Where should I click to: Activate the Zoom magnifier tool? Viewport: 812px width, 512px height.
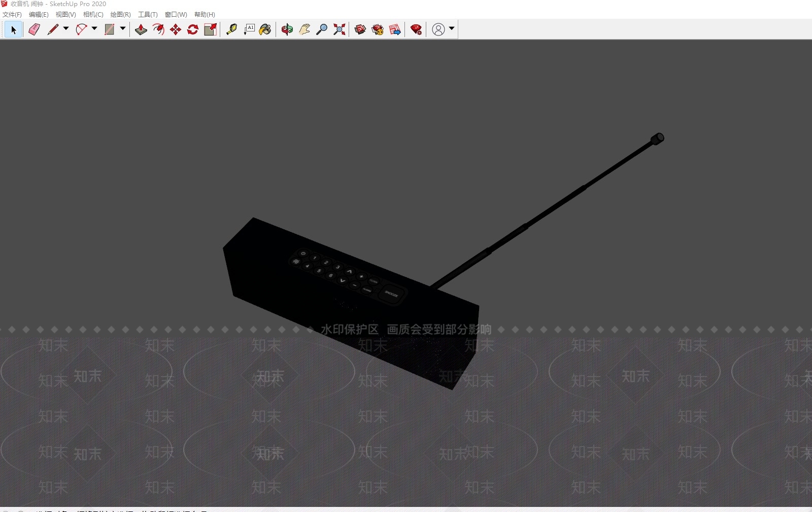click(322, 29)
